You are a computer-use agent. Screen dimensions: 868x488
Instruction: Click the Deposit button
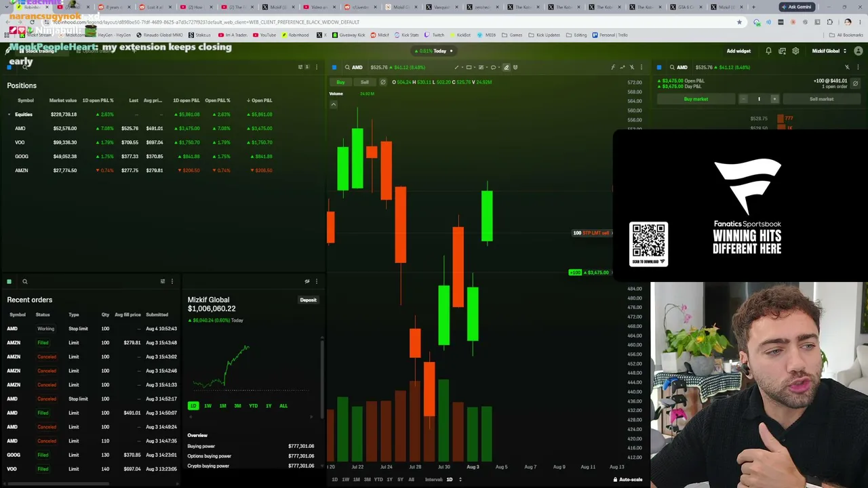tap(308, 300)
